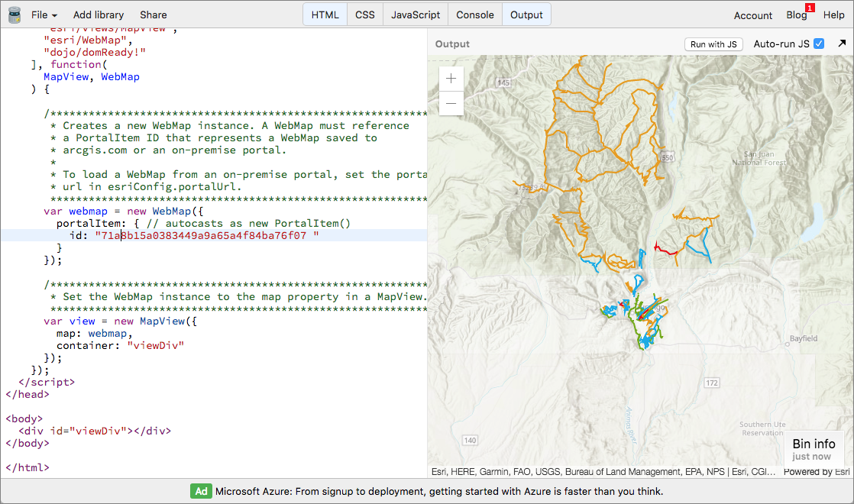Pop out the output with arrow icon
Image resolution: width=854 pixels, height=504 pixels.
click(842, 44)
